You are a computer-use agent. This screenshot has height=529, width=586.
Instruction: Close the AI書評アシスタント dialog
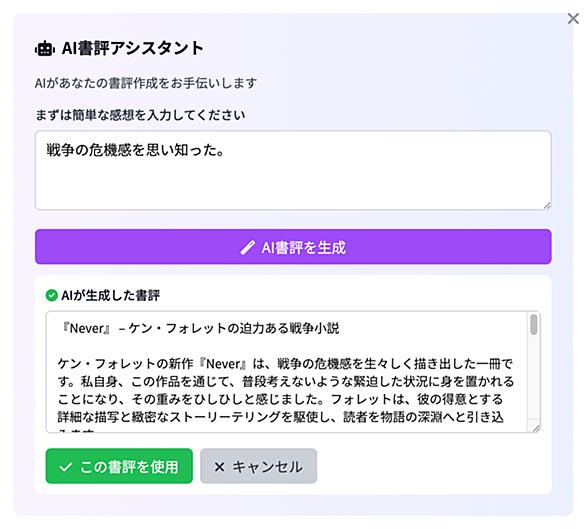(573, 18)
